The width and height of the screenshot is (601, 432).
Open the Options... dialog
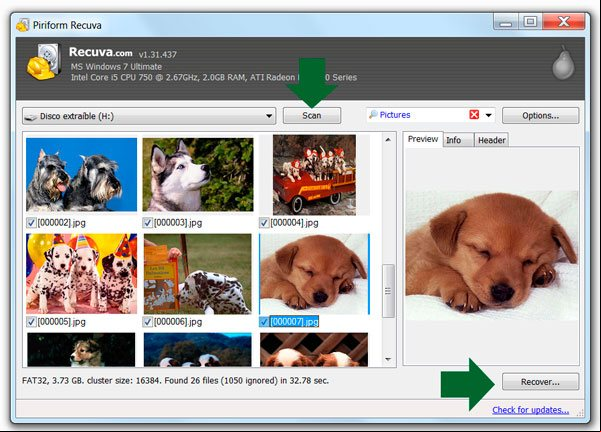pos(540,115)
